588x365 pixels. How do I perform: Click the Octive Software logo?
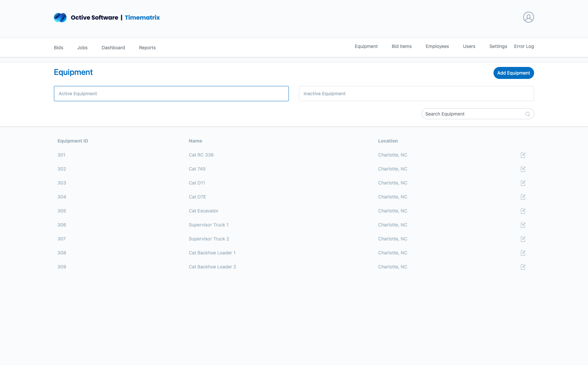pyautogui.click(x=60, y=18)
